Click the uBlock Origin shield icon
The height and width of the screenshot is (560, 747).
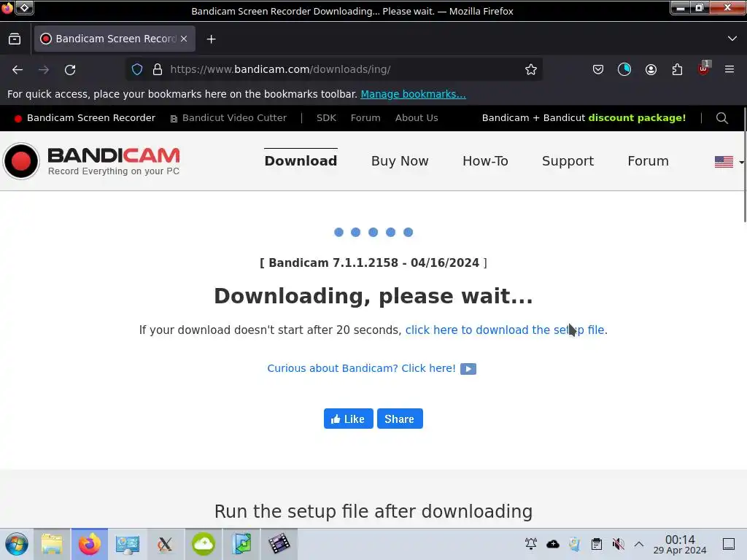tap(703, 69)
